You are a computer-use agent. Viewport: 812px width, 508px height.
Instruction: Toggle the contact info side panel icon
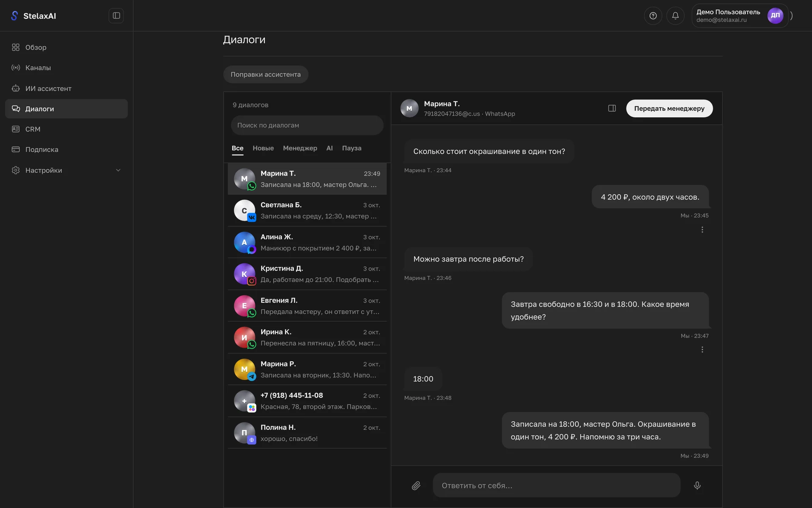612,108
